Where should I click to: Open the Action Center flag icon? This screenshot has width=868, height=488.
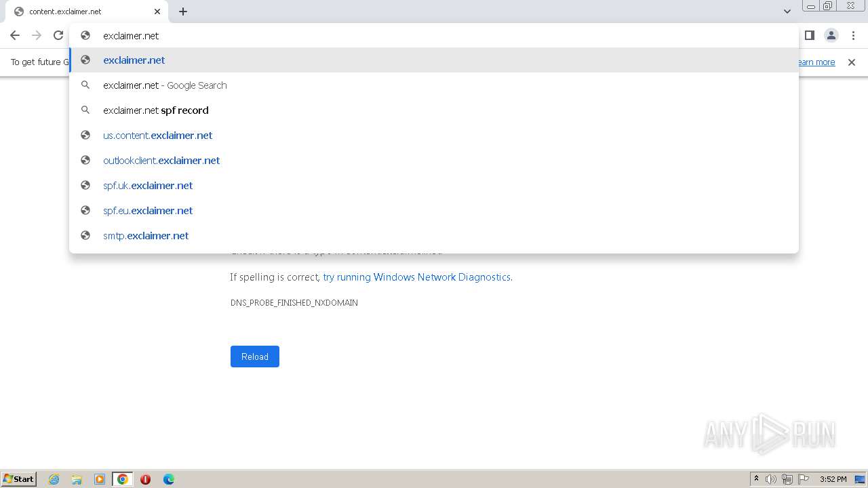[804, 479]
